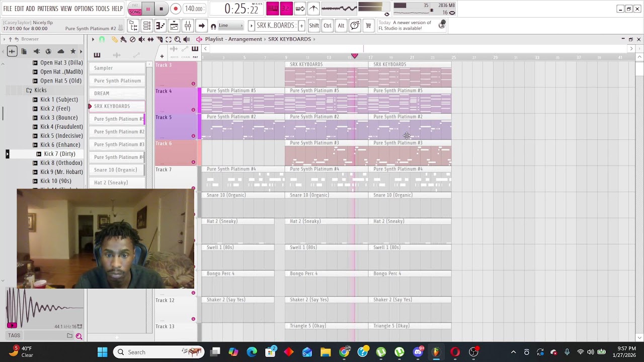Add new pattern plus button
644x362 pixels.
(x=301, y=26)
